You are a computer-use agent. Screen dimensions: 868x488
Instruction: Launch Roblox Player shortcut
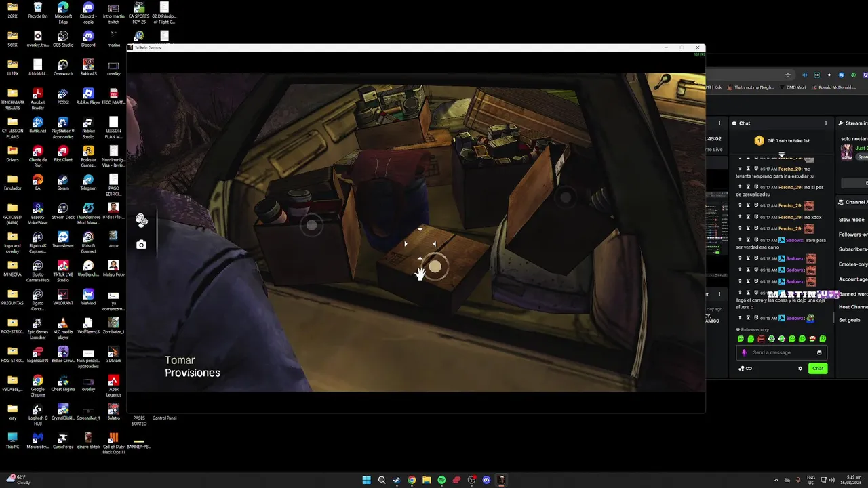88,96
